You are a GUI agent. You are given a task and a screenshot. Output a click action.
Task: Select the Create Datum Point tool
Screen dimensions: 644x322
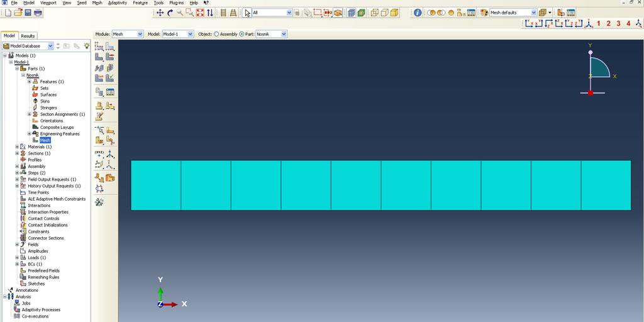pos(99,155)
